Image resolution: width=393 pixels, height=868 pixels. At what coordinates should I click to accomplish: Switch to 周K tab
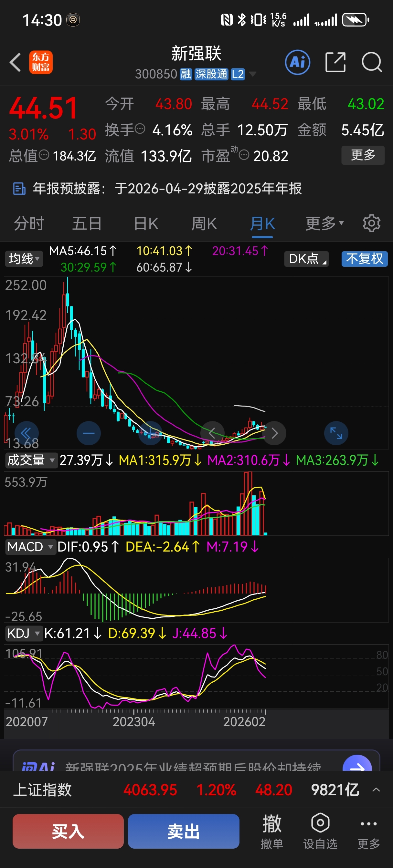[x=204, y=223]
